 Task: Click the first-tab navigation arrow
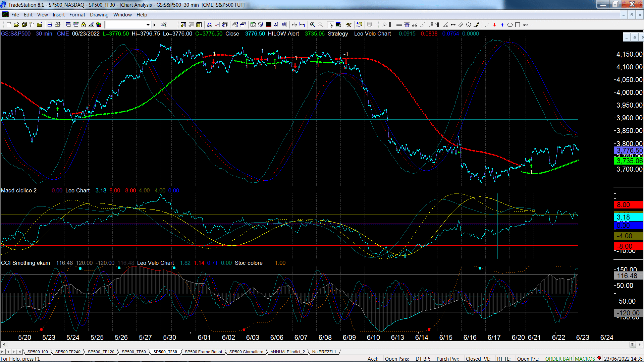pyautogui.click(x=3, y=352)
